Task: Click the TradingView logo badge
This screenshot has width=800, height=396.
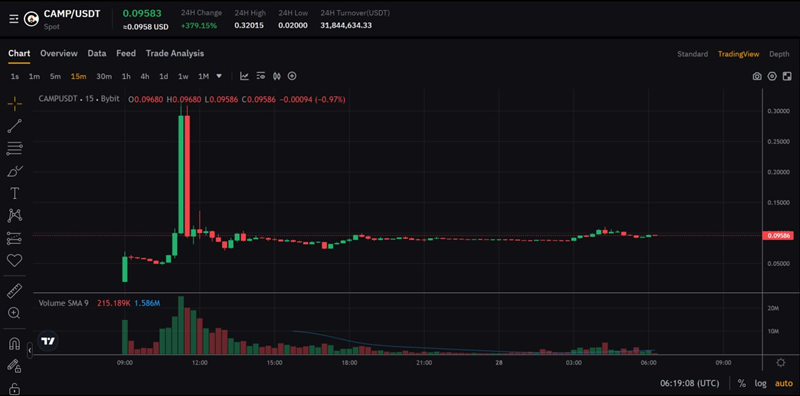Action: pyautogui.click(x=48, y=341)
